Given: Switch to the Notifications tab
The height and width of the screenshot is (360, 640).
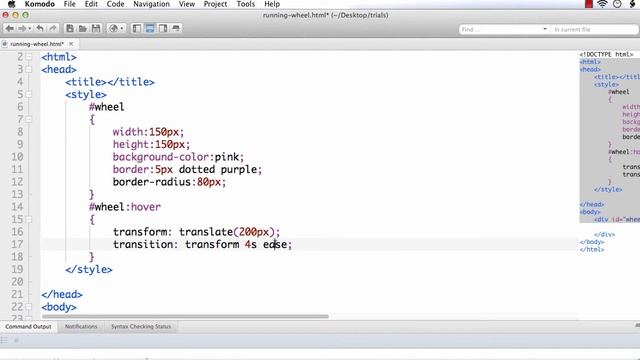Looking at the screenshot, I should 81,327.
